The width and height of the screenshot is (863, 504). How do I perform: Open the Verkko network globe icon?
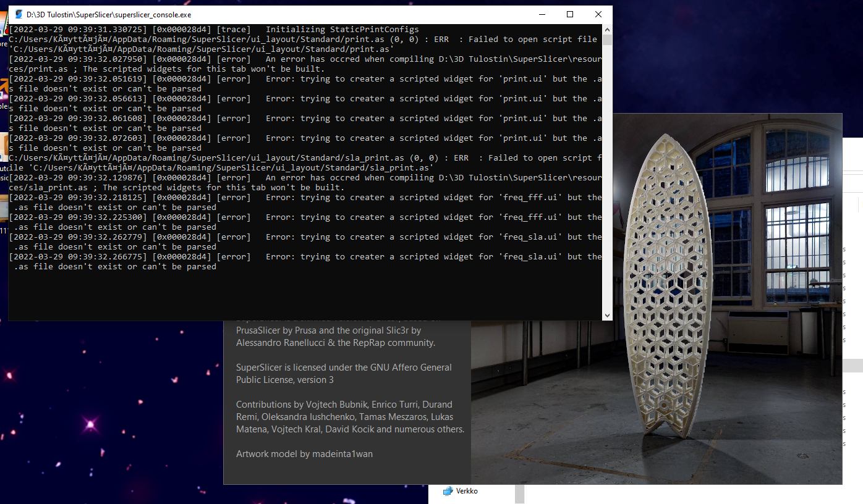(448, 491)
